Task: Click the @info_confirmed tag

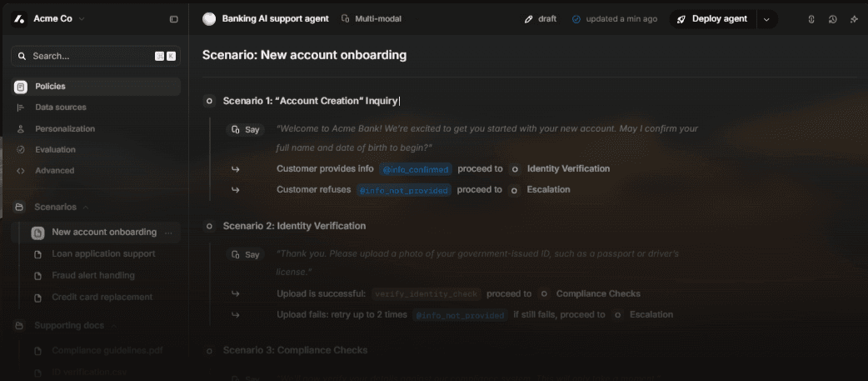Action: click(416, 169)
